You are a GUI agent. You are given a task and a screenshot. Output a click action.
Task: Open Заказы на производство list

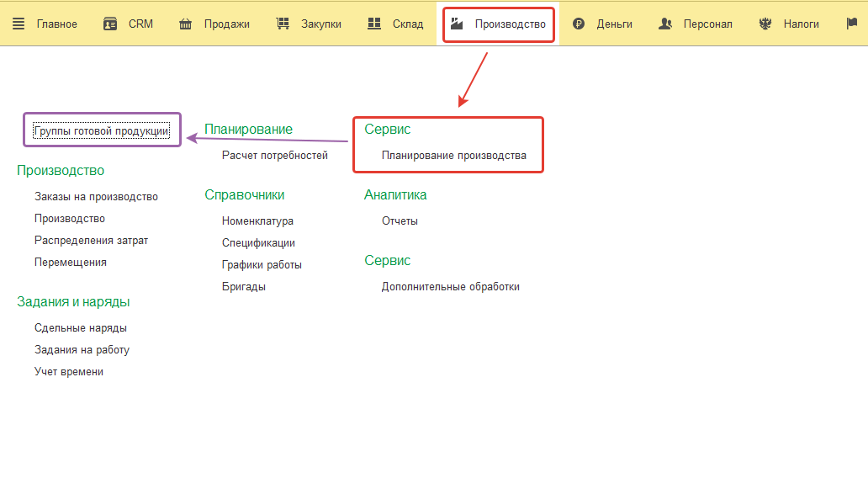click(97, 197)
